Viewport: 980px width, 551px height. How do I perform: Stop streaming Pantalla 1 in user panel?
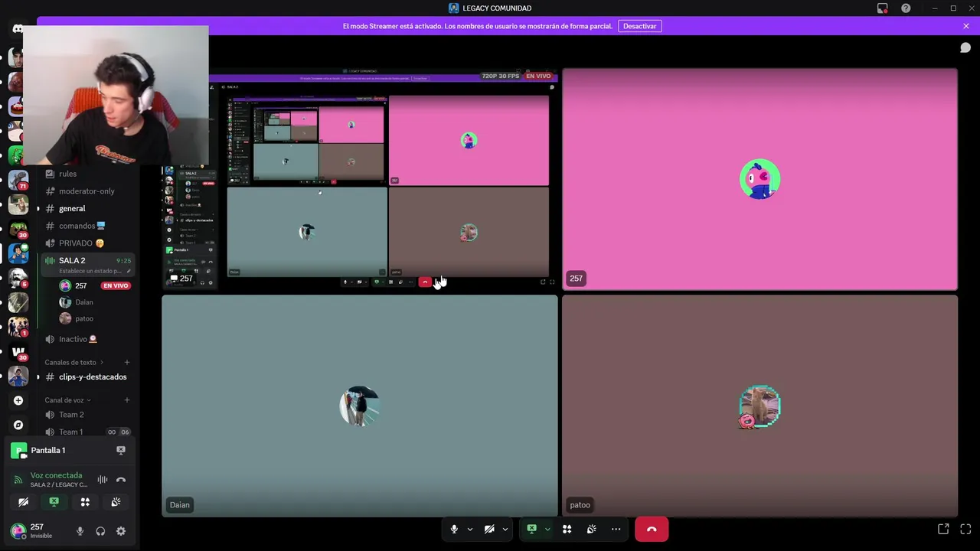tap(120, 450)
